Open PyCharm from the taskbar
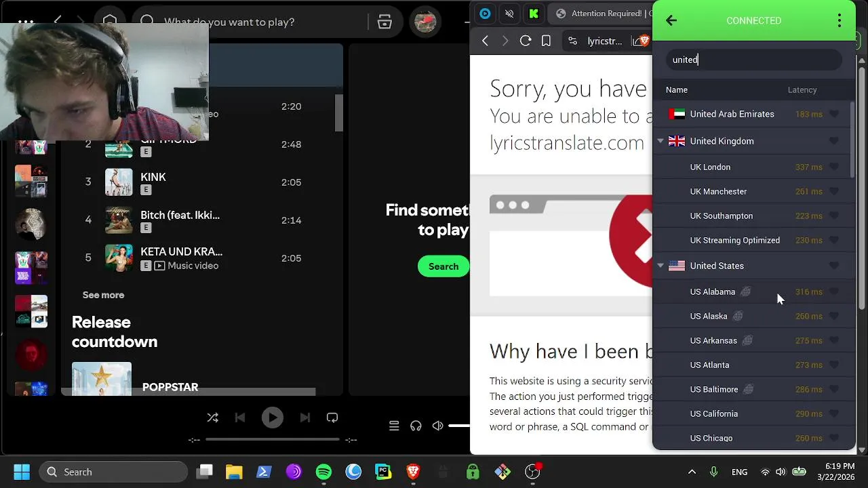Image resolution: width=868 pixels, height=488 pixels. (383, 472)
